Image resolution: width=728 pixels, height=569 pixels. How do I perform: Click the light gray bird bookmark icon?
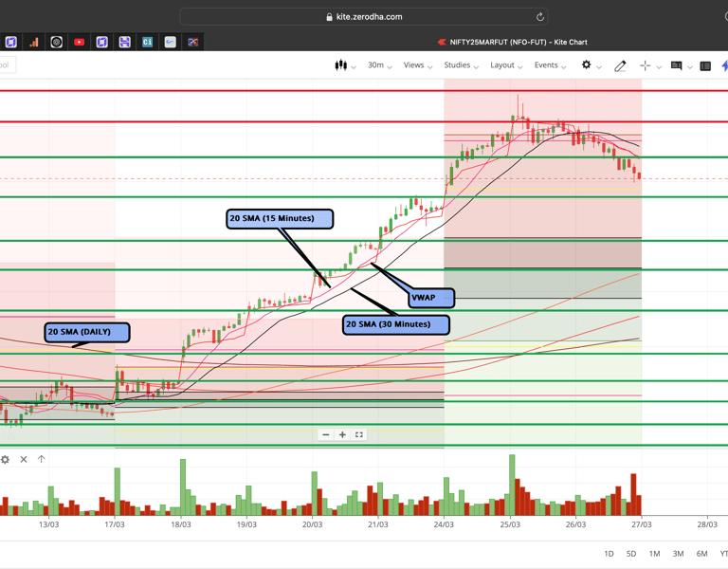click(x=171, y=43)
